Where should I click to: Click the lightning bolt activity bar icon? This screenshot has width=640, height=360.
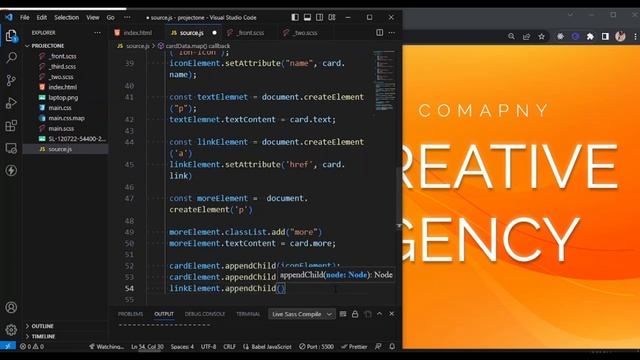click(11, 170)
